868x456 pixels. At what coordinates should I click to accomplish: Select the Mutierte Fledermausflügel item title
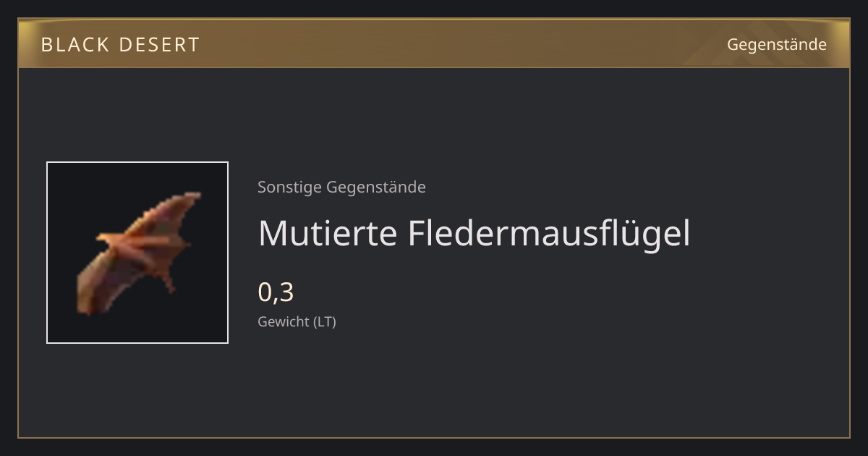pyautogui.click(x=474, y=233)
